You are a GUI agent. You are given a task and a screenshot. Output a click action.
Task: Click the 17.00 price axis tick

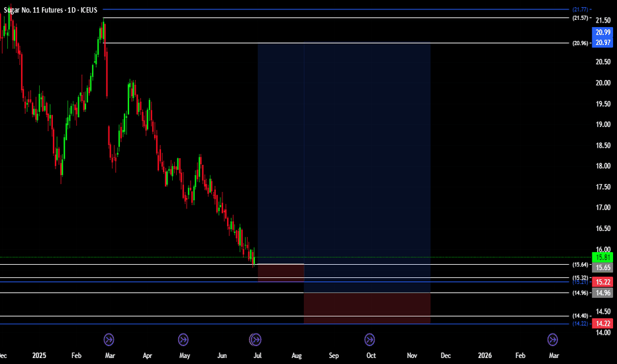click(603, 207)
